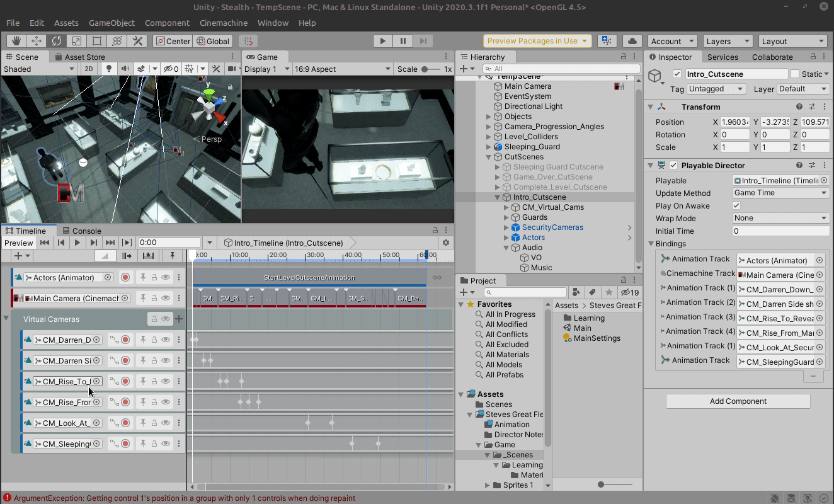This screenshot has height=504, width=834.
Task: Mute the CM_Sleeping track with eye icon
Action: (x=166, y=444)
